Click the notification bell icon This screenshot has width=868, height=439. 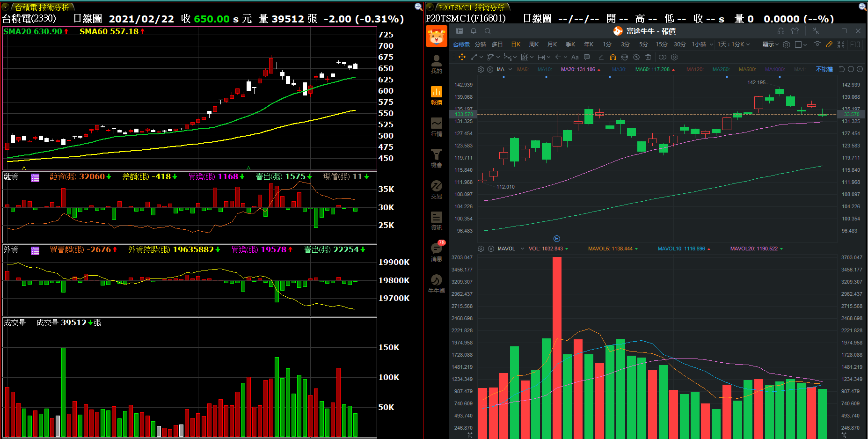(x=474, y=31)
